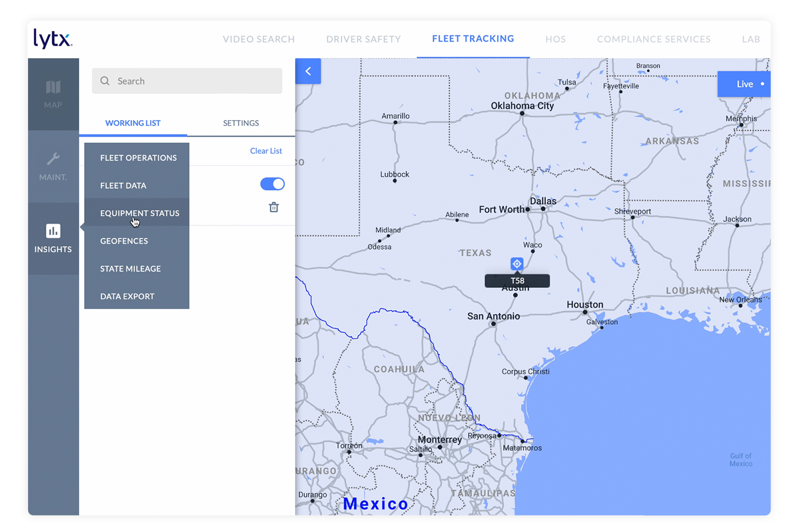Delete the list entry using trash icon

274,207
